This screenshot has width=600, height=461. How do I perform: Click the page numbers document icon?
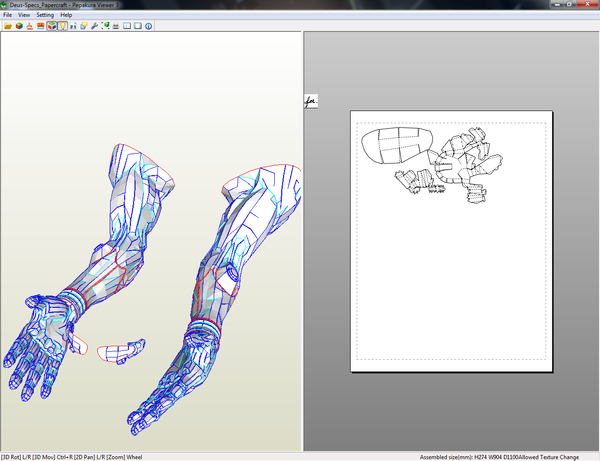coord(73,26)
